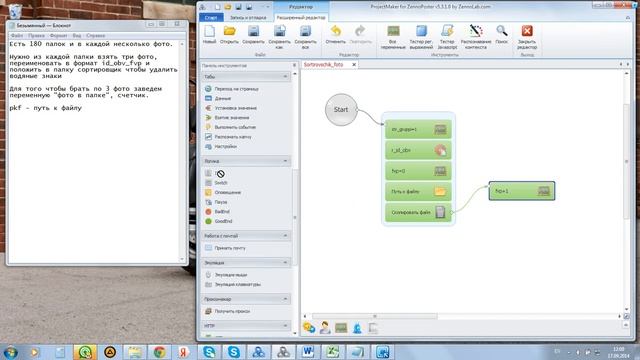640x360 pixels.
Task: Click the Open project folder icon
Action: coord(229,34)
